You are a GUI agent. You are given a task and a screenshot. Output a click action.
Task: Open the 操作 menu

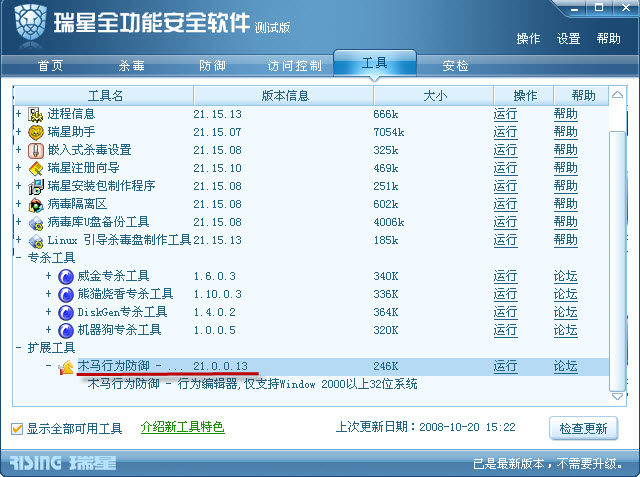528,39
